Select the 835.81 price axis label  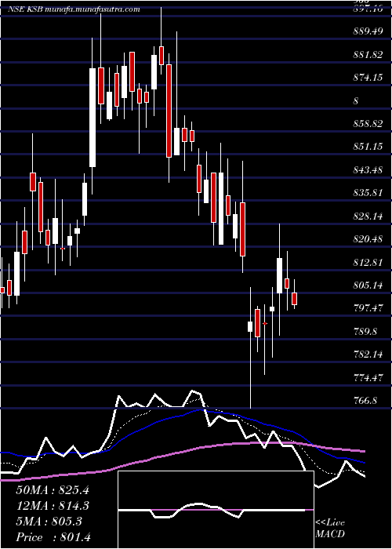(x=368, y=193)
